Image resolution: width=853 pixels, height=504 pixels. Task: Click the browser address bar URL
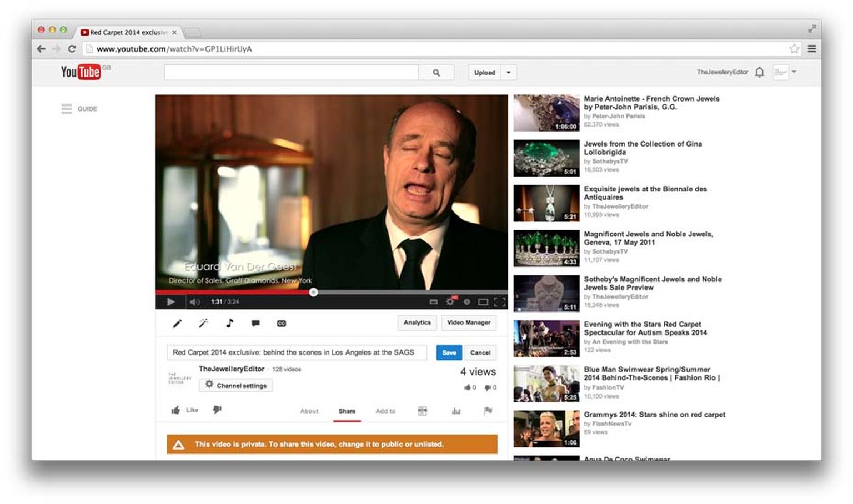174,49
